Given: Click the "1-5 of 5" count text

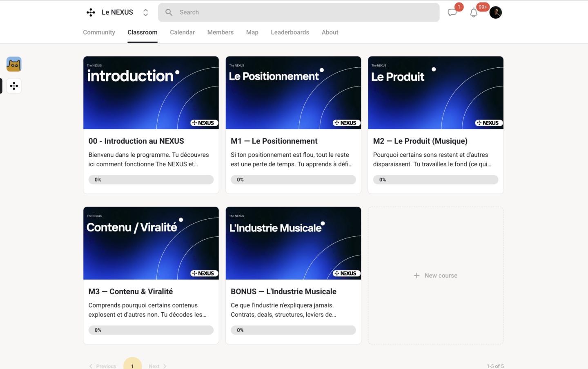Looking at the screenshot, I should pyautogui.click(x=495, y=366).
